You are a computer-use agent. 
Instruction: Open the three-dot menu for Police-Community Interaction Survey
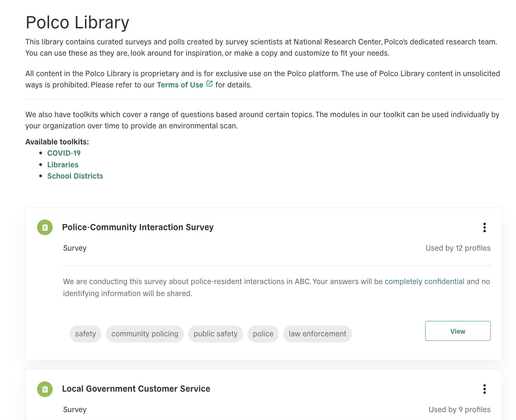click(484, 227)
